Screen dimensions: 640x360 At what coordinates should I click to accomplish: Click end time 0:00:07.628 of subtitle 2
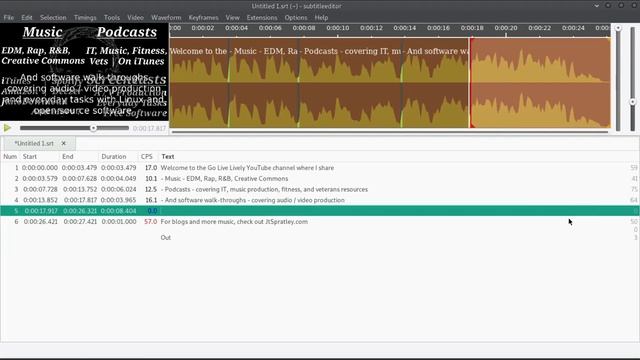coord(80,178)
